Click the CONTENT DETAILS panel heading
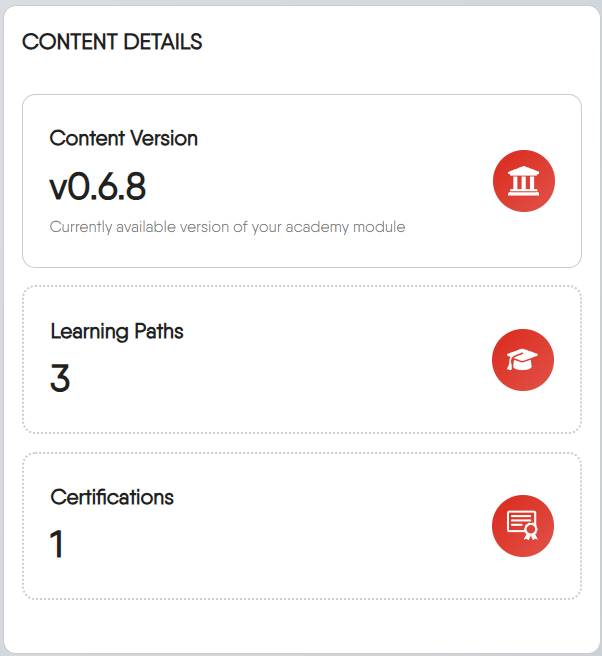This screenshot has width=602, height=656. (x=112, y=42)
